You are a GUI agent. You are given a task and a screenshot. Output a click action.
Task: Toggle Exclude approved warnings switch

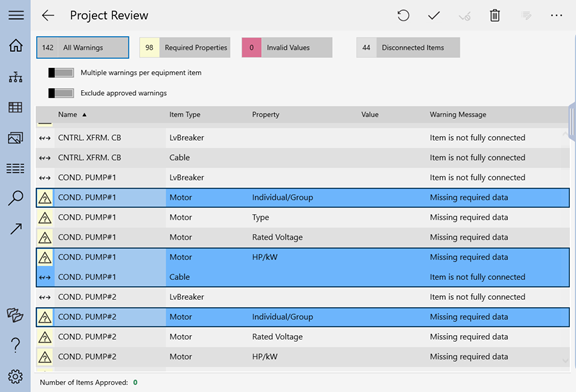tap(61, 93)
